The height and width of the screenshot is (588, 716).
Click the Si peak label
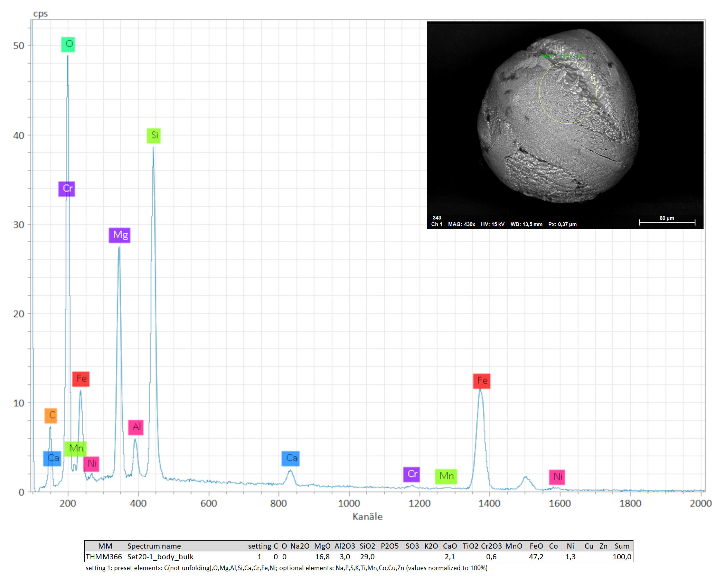click(x=154, y=135)
